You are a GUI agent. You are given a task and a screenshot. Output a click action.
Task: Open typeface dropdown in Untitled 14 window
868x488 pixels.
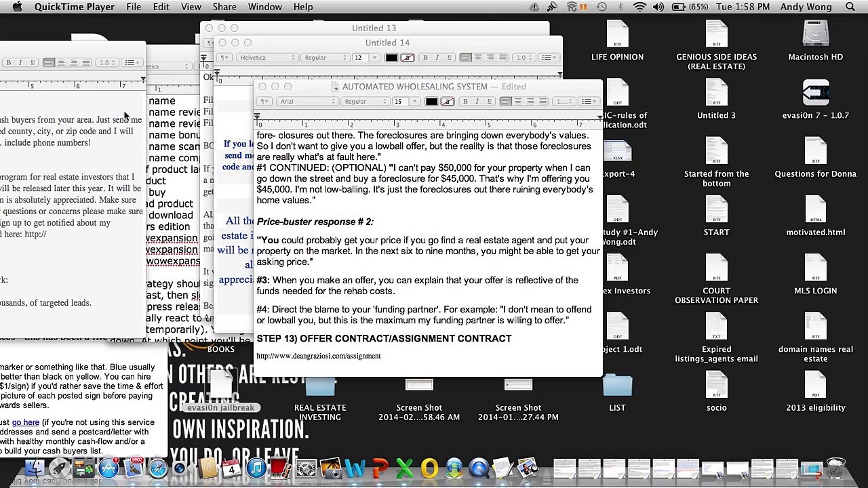(325, 58)
